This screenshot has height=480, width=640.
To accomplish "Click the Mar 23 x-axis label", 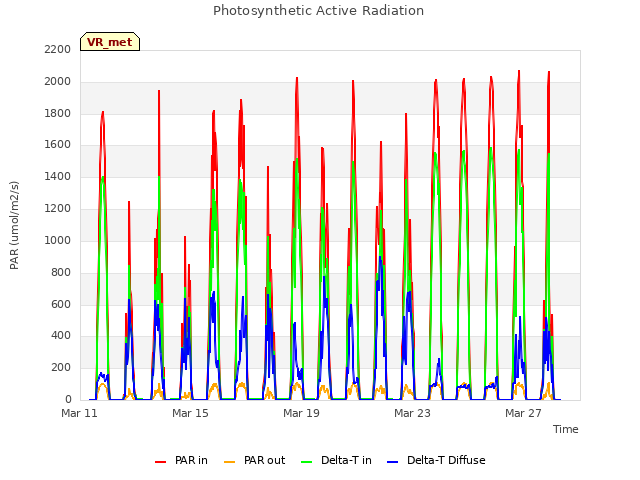I will 412,413.
